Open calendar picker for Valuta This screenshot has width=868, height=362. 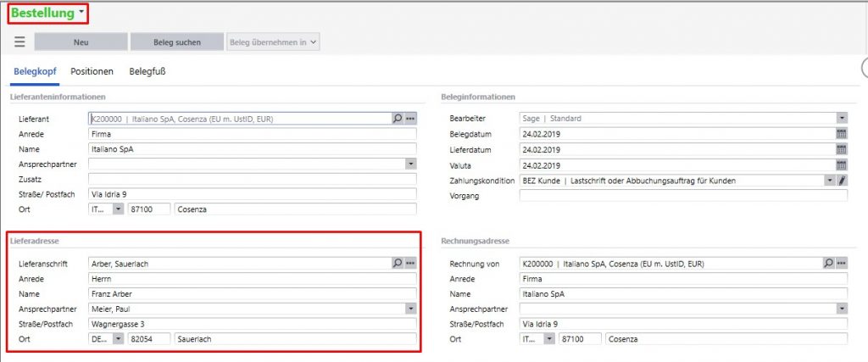[841, 164]
